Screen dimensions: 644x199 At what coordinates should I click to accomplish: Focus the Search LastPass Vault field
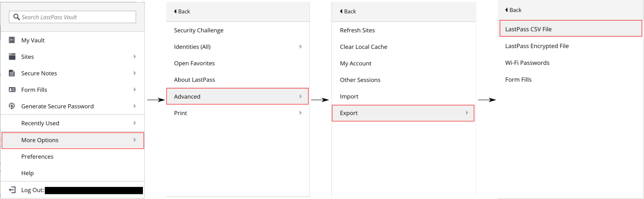[x=73, y=17]
